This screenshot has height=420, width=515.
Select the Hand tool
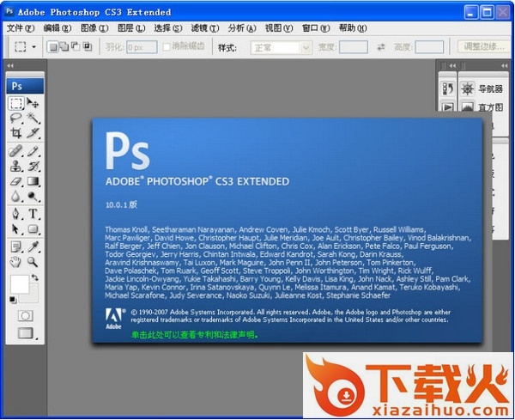tap(15, 262)
